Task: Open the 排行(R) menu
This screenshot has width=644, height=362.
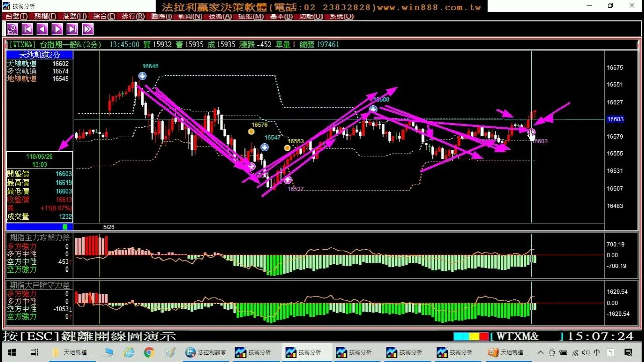Action: 133,16
